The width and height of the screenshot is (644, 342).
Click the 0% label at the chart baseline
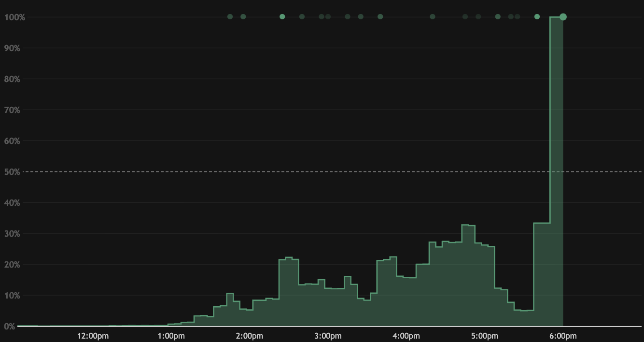10,327
